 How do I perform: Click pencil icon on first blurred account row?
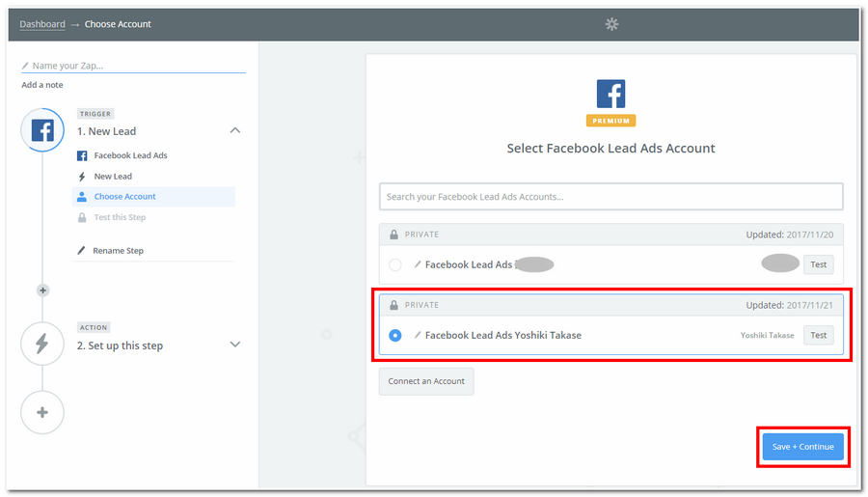click(x=418, y=264)
